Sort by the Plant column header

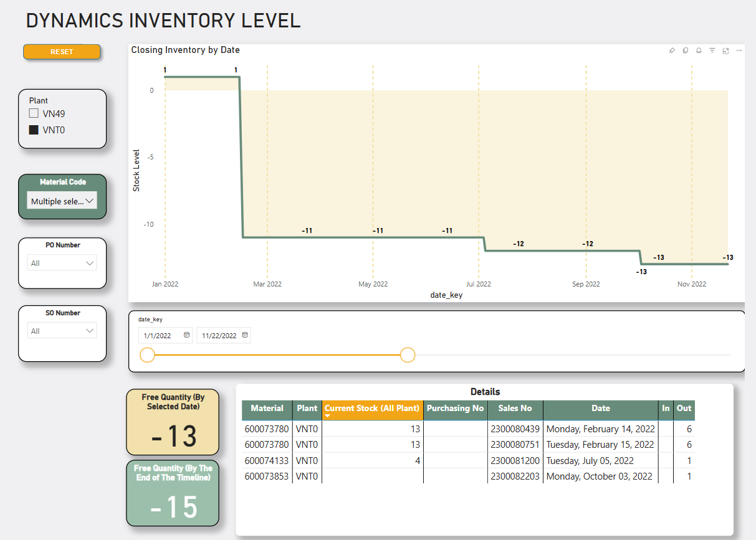(307, 409)
